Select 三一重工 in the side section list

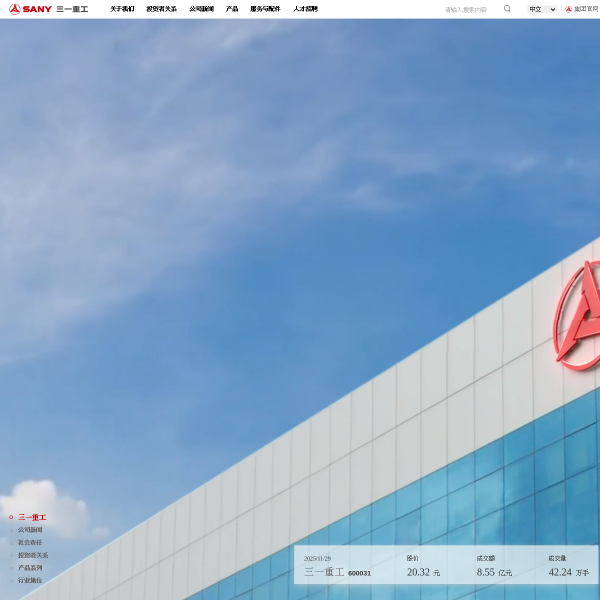(32, 517)
